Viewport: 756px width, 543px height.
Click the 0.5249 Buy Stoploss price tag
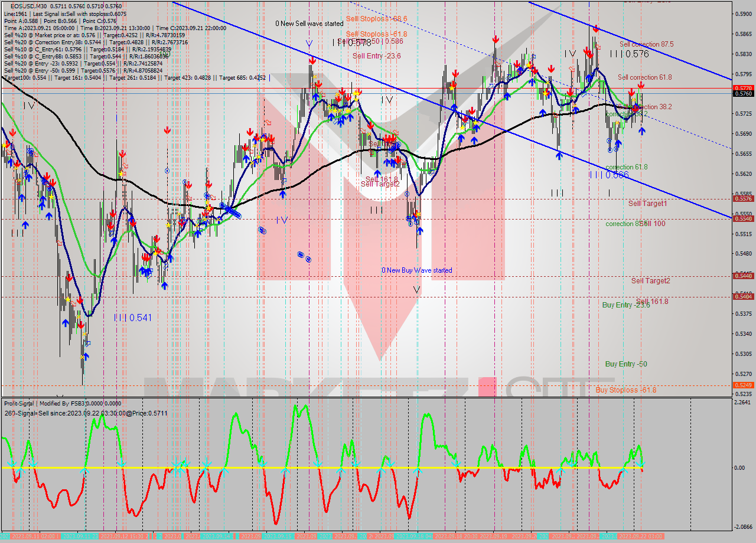coord(742,385)
